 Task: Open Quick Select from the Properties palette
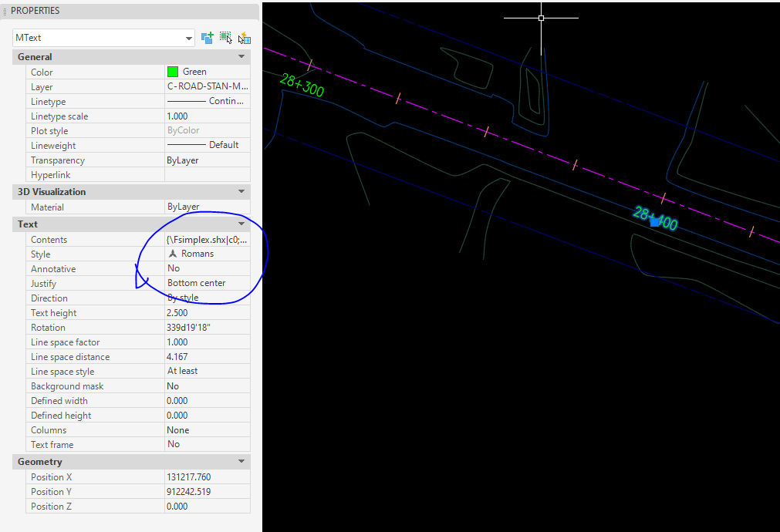tap(244, 37)
